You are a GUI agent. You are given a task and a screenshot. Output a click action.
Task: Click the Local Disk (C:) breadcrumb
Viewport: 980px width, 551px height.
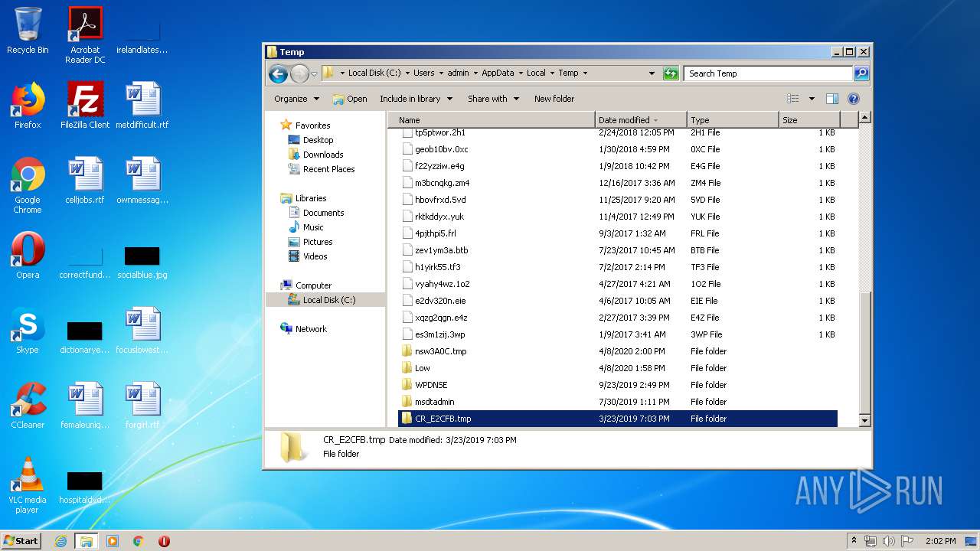tap(374, 73)
